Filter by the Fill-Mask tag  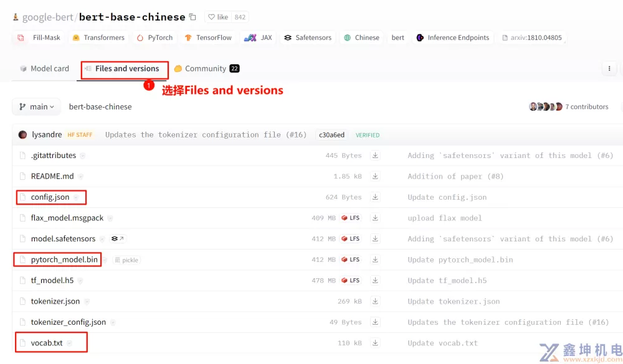pyautogui.click(x=39, y=38)
